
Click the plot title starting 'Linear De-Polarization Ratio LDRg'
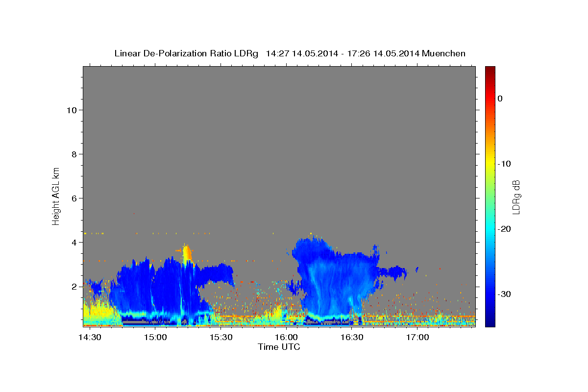tap(290, 53)
